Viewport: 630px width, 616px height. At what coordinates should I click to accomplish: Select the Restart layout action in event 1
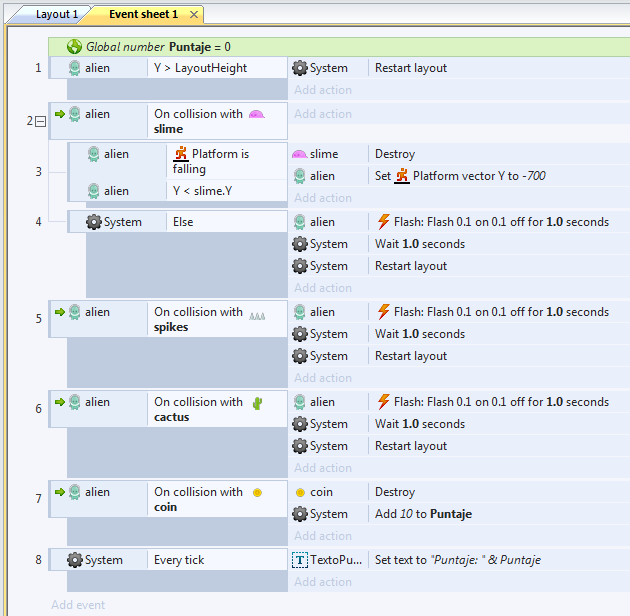coord(411,68)
